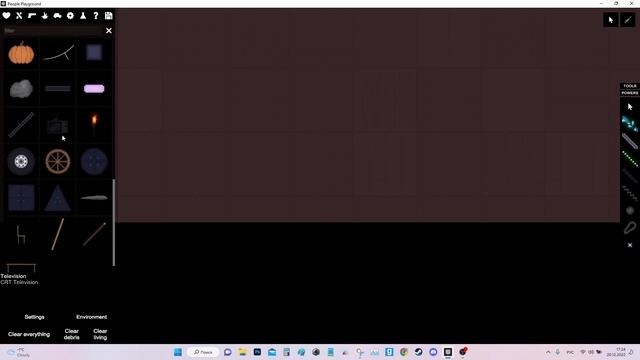
Task: Click the item list vertical scrollbar
Action: point(113,222)
